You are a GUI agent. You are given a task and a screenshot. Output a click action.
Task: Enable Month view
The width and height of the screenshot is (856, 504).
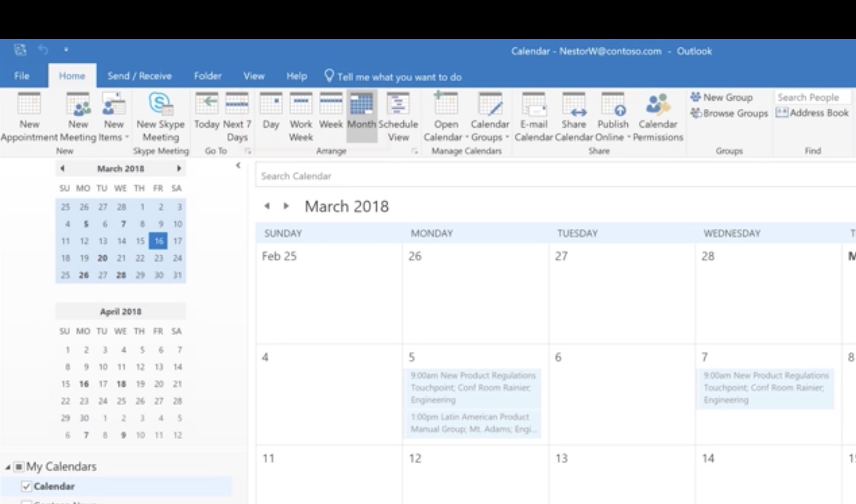[362, 114]
